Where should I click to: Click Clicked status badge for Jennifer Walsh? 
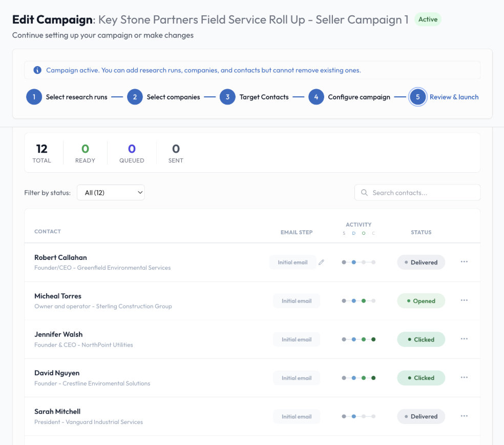pos(421,339)
